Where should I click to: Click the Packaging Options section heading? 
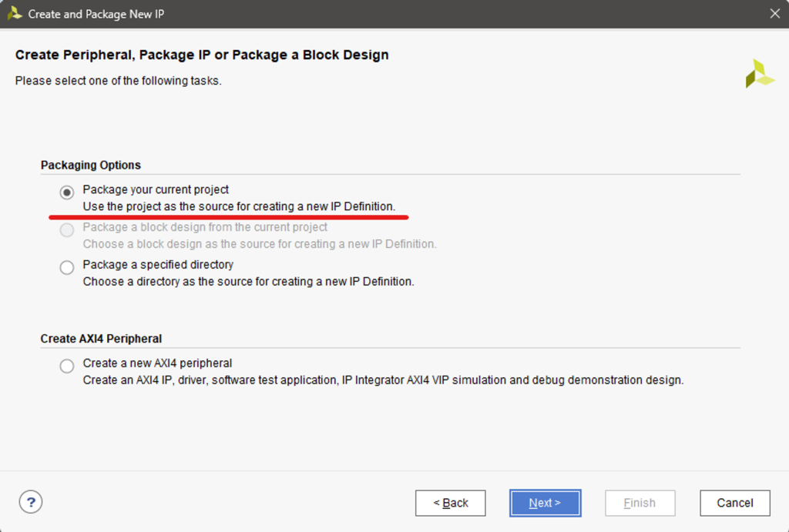[90, 166]
